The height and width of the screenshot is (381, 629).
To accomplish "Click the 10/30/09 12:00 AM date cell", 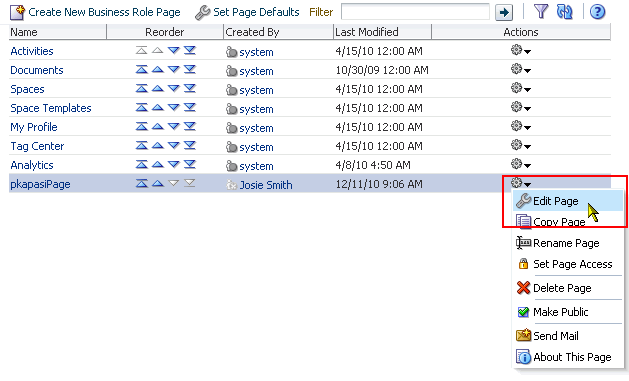I will point(382,70).
